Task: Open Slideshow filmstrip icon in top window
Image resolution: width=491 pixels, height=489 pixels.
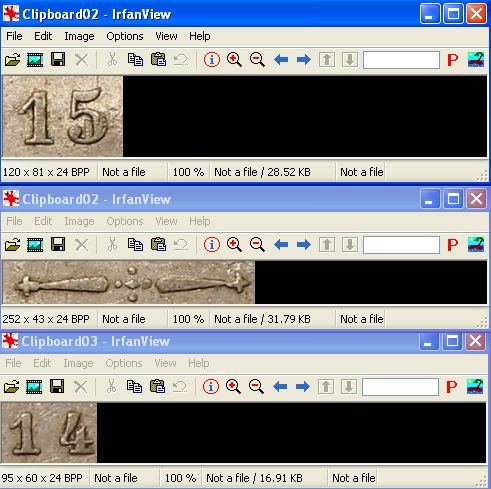Action: pos(35,60)
